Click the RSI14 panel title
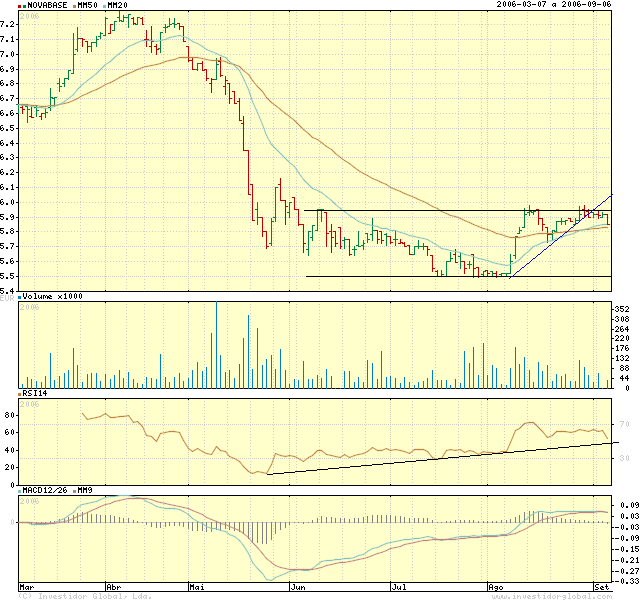This screenshot has height=600, width=640. pos(35,393)
